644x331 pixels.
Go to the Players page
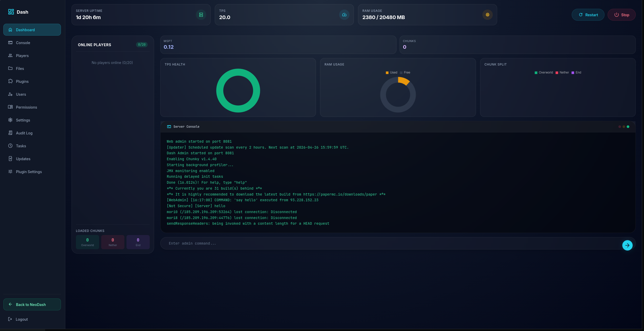(32, 55)
